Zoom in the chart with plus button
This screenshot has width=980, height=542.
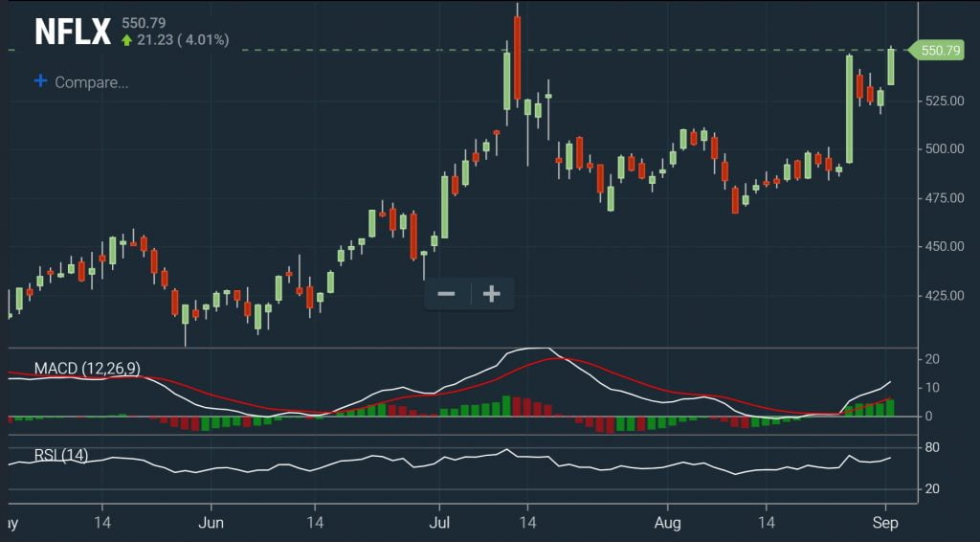[x=492, y=294]
